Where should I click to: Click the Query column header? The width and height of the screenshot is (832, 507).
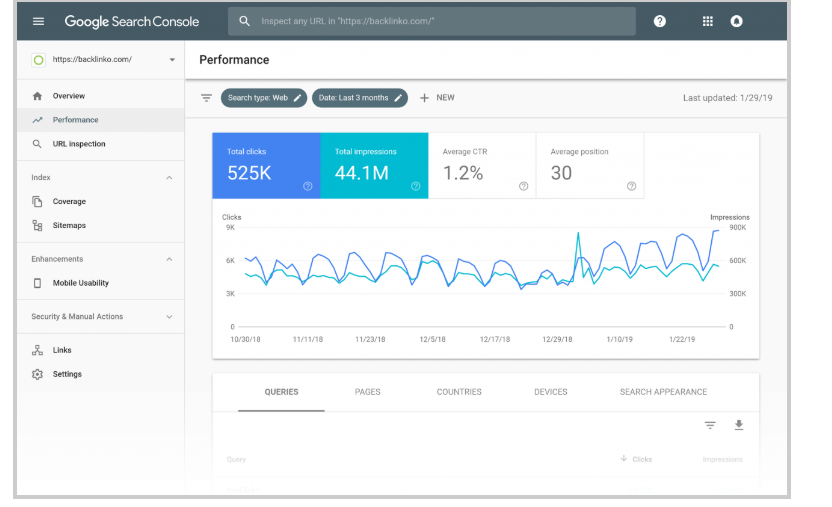pyautogui.click(x=236, y=459)
